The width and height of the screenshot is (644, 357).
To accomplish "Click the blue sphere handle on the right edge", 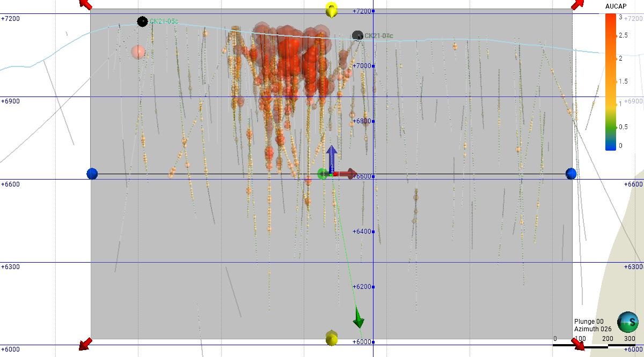I will 571,173.
